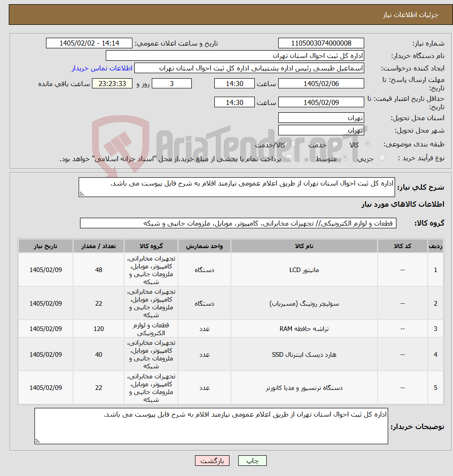The image size is (453, 476).
Task: Open اطلاعات تماس خریدار link
Action: [102, 68]
